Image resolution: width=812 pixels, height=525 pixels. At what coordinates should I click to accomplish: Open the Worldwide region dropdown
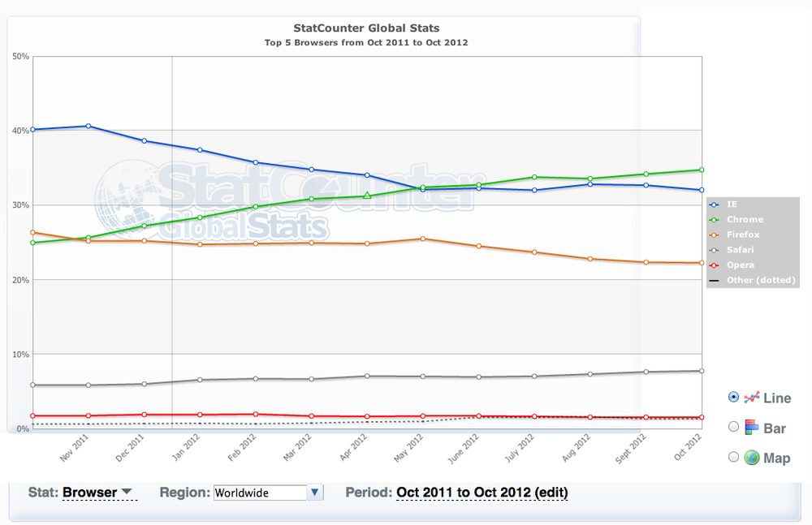(x=268, y=492)
